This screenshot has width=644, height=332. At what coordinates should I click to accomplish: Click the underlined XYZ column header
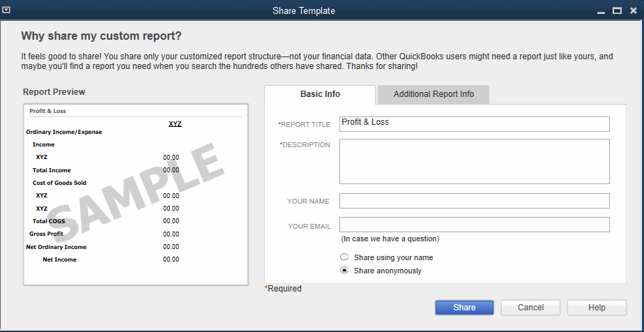click(175, 123)
